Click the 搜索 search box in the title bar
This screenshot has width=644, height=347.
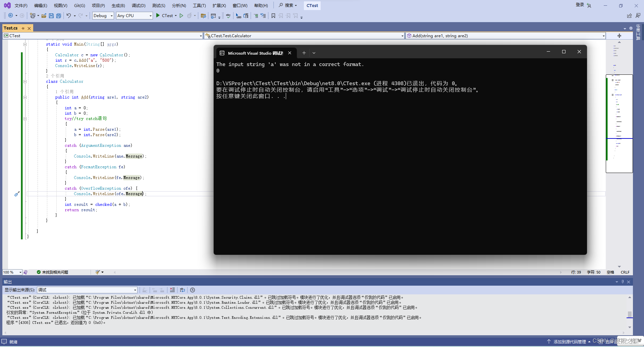(288, 5)
